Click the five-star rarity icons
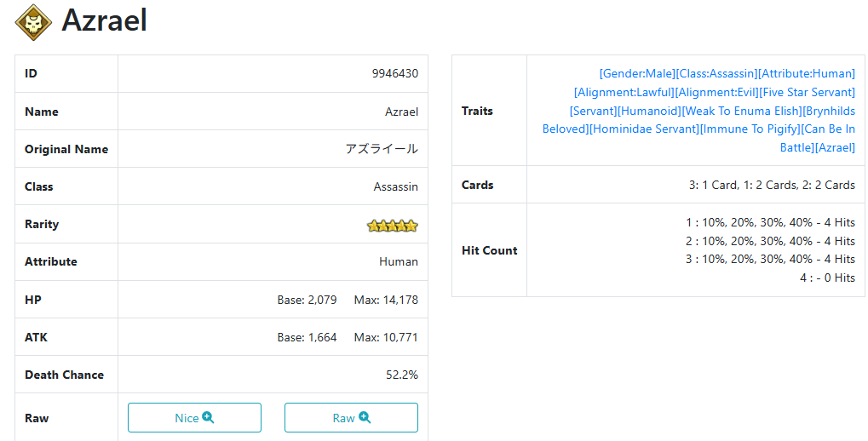This screenshot has width=868, height=441. pyautogui.click(x=393, y=226)
